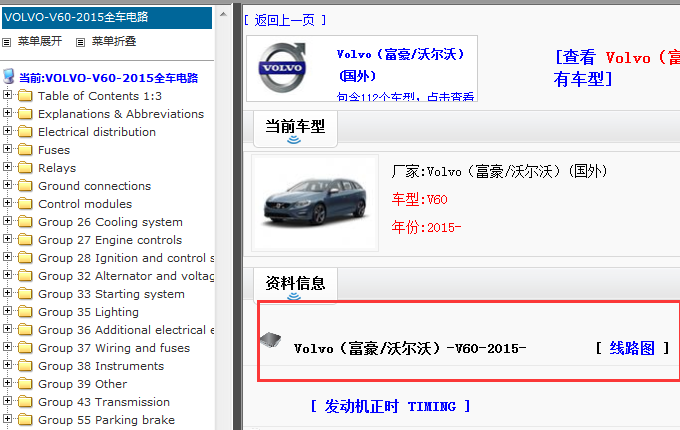The height and width of the screenshot is (430, 680).
Task: Open the Group 43 Transmission item
Action: 104,402
